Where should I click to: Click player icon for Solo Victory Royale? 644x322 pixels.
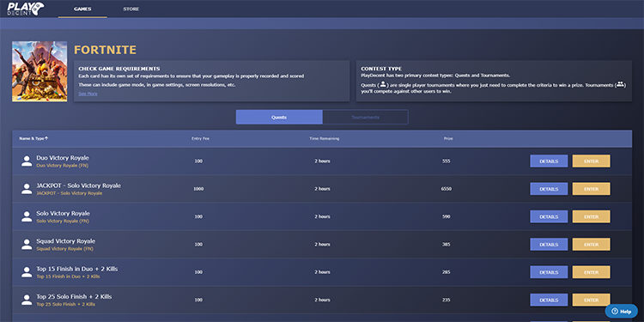[x=27, y=216]
